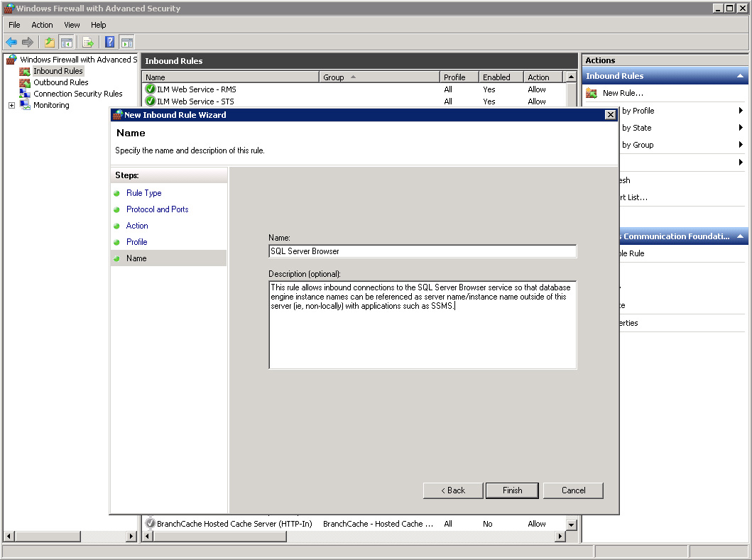Click the rules list horizontal scroll right arrow
Viewport: 752px width, 560px height.
pos(560,536)
